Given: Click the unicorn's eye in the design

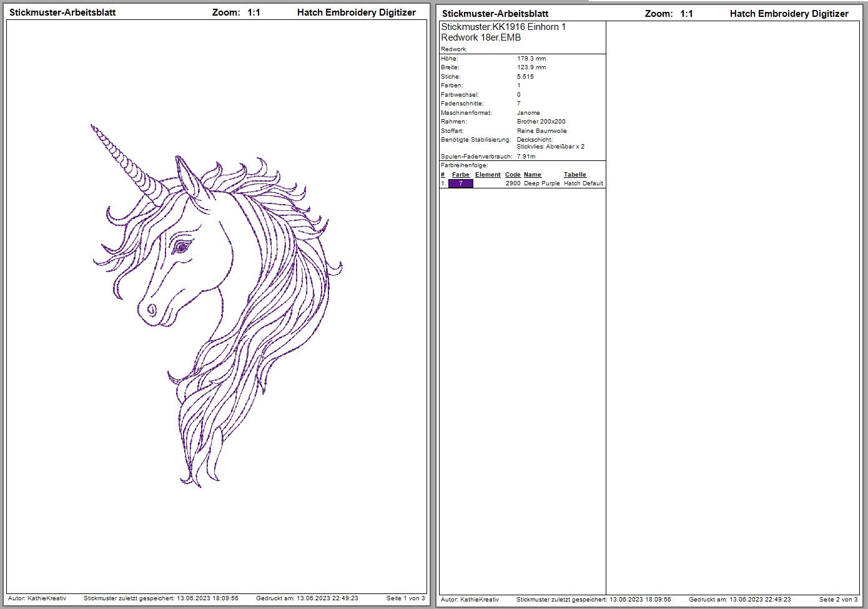Looking at the screenshot, I should (x=182, y=247).
